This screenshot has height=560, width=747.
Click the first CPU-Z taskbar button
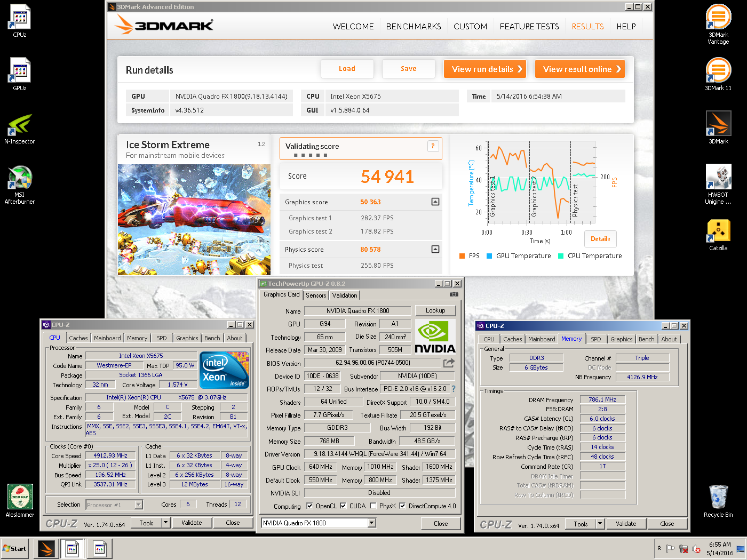tap(73, 549)
